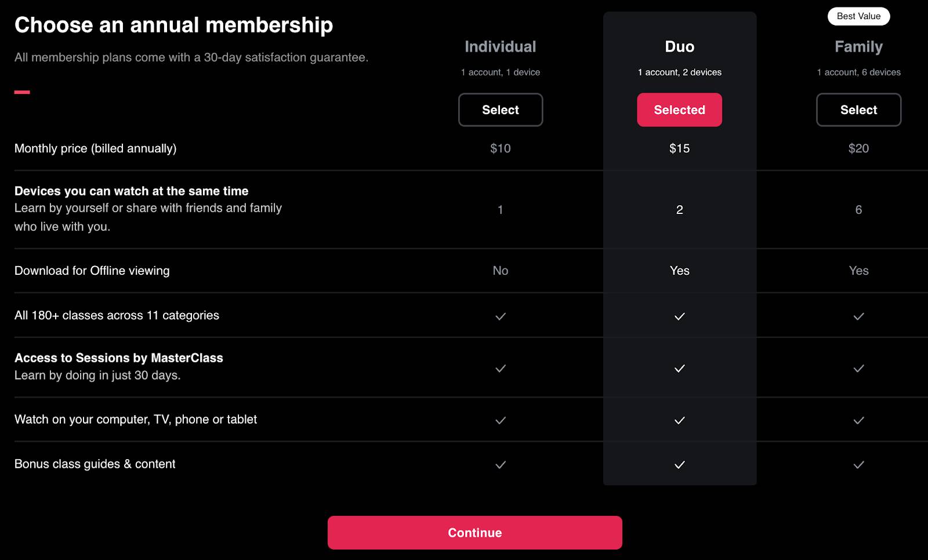This screenshot has height=560, width=928.
Task: Click Duo checkmark for Bonus class guides
Action: point(680,465)
